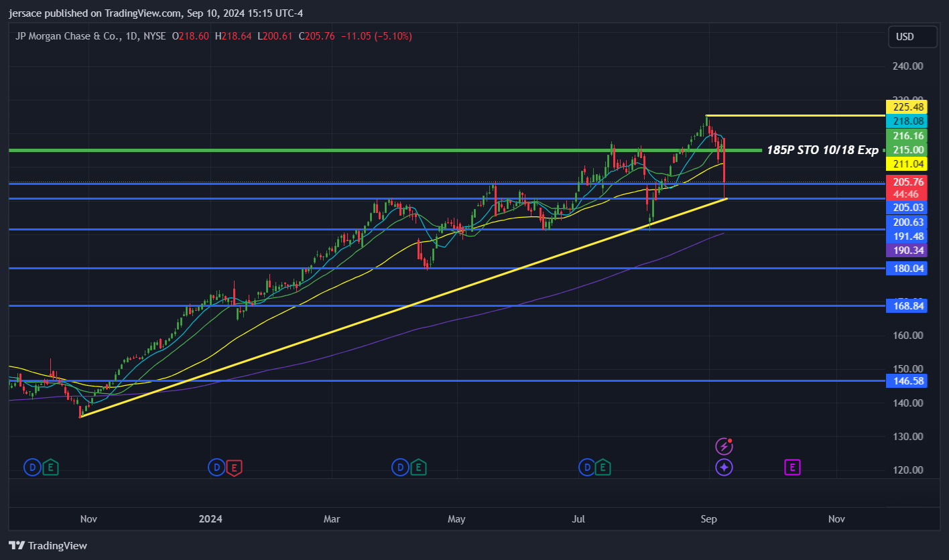Click the earliest green earnings E marker before Nov
This screenshot has width=949, height=560.
click(50, 468)
